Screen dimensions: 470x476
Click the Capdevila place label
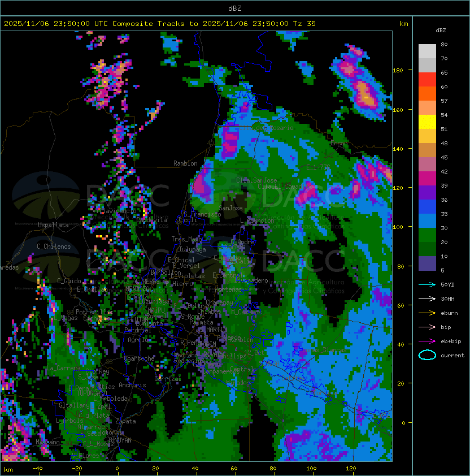pyautogui.click(x=152, y=220)
